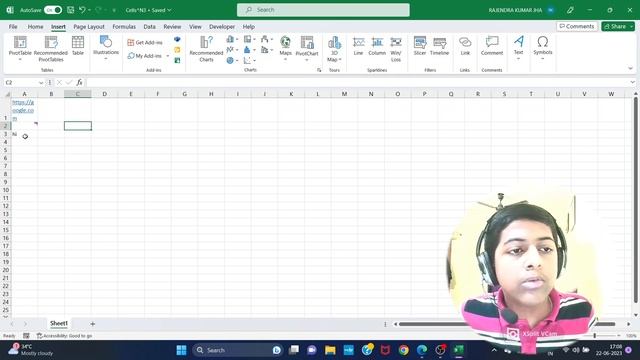Click the Accessibility status entry
The height and width of the screenshot is (360, 640).
pyautogui.click(x=64, y=336)
